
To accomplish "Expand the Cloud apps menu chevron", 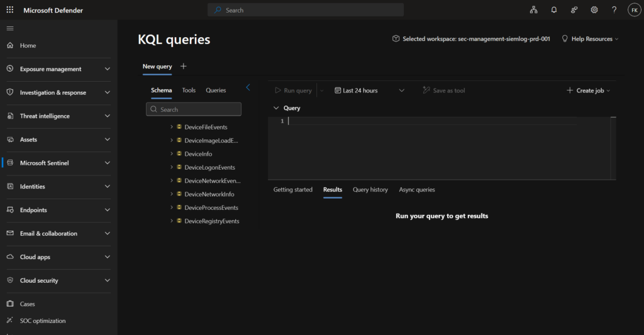I will (107, 257).
